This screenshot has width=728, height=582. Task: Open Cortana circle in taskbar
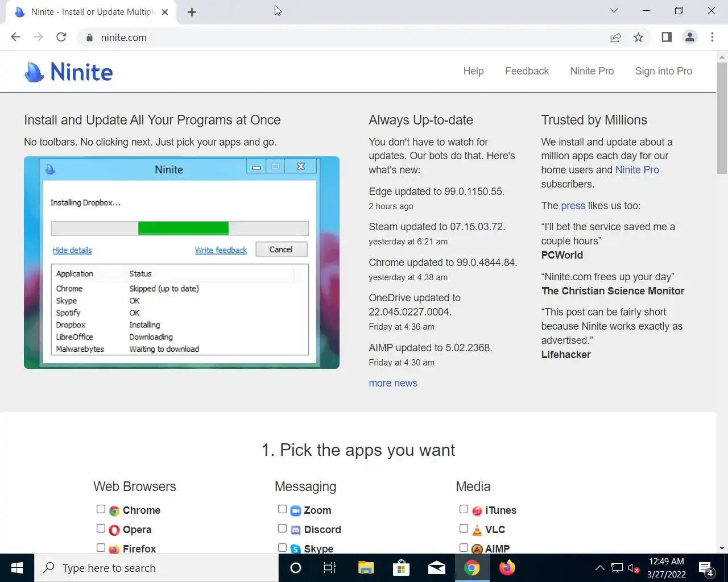[295, 568]
